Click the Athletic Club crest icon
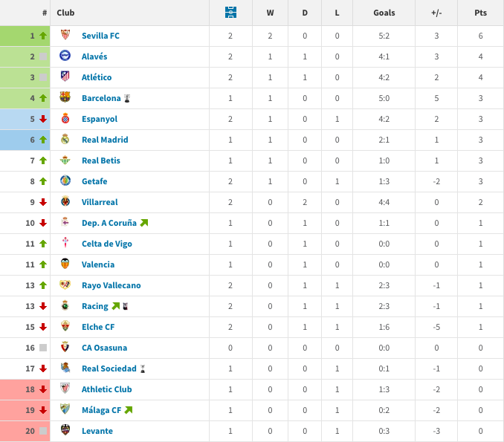The image size is (504, 442). [x=65, y=388]
